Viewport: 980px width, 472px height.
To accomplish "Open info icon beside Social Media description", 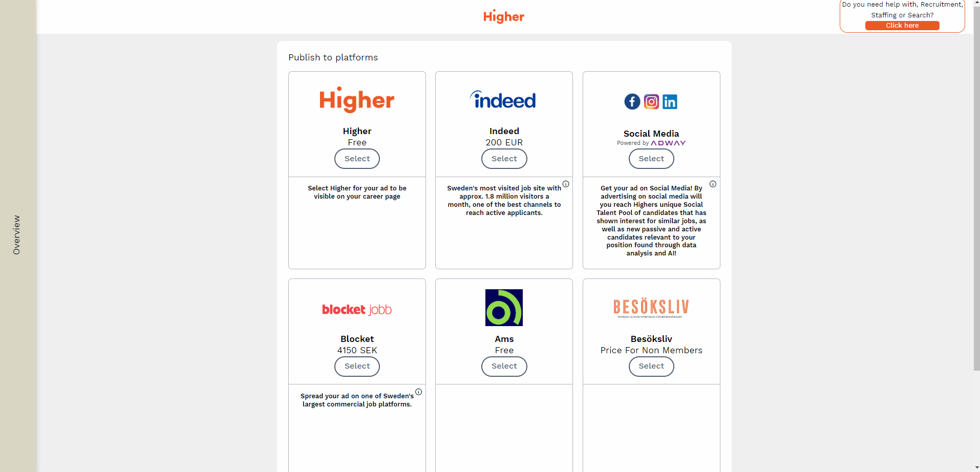I will coord(713,184).
